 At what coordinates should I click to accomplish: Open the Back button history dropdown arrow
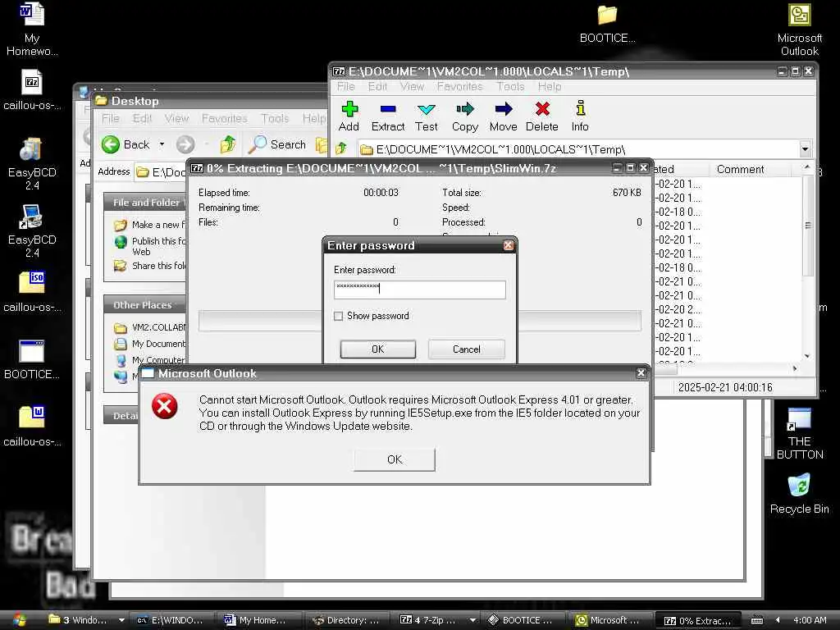point(162,144)
